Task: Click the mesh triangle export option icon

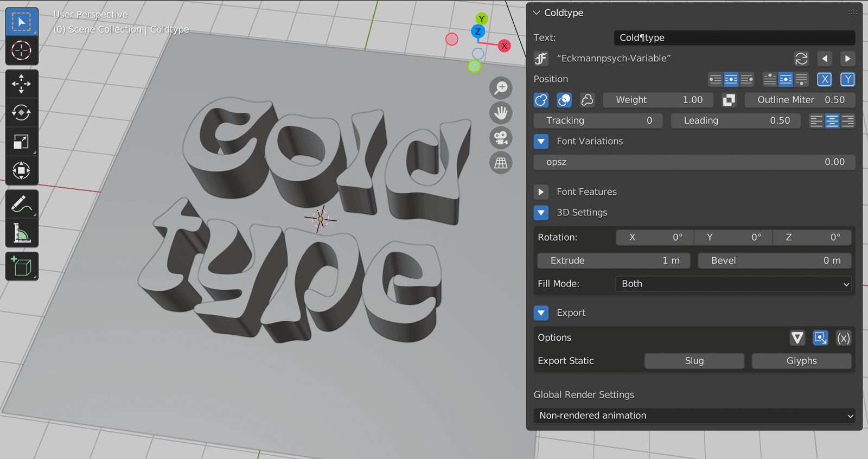Action: 797,338
